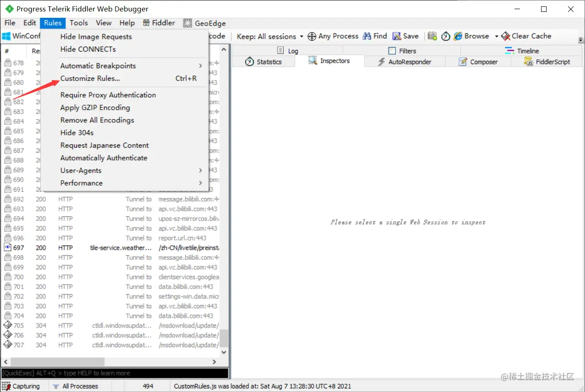Viewport: 585px width, 392px height.
Task: Open the View menu
Action: [103, 23]
